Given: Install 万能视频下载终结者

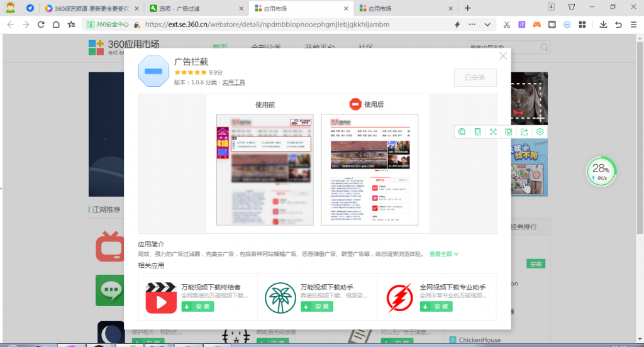Looking at the screenshot, I should pos(197,306).
